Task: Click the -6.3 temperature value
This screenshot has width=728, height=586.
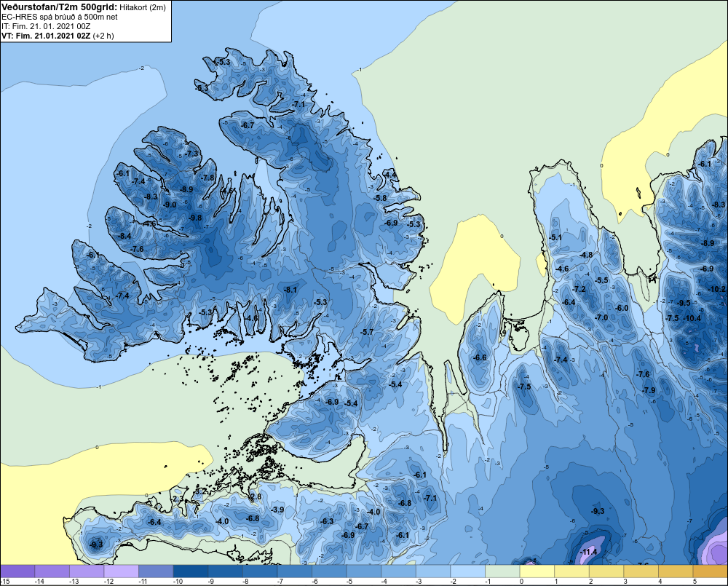Action: pos(327,521)
